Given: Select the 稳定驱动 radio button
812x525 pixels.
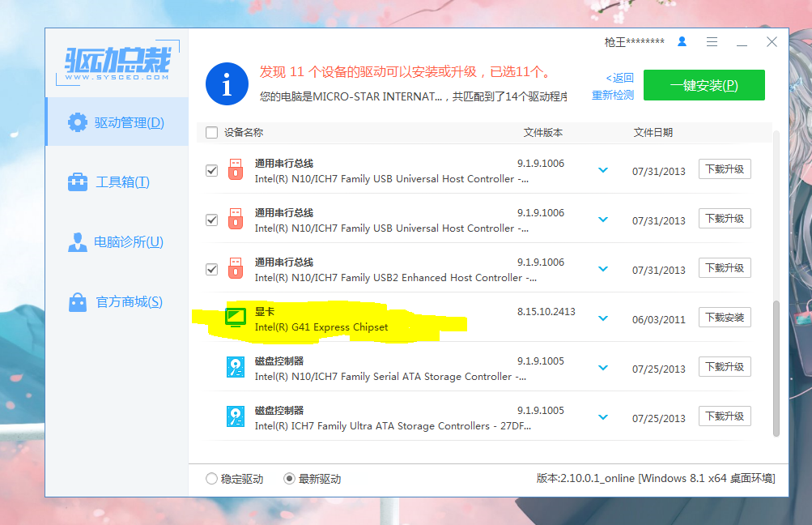Looking at the screenshot, I should (x=211, y=478).
